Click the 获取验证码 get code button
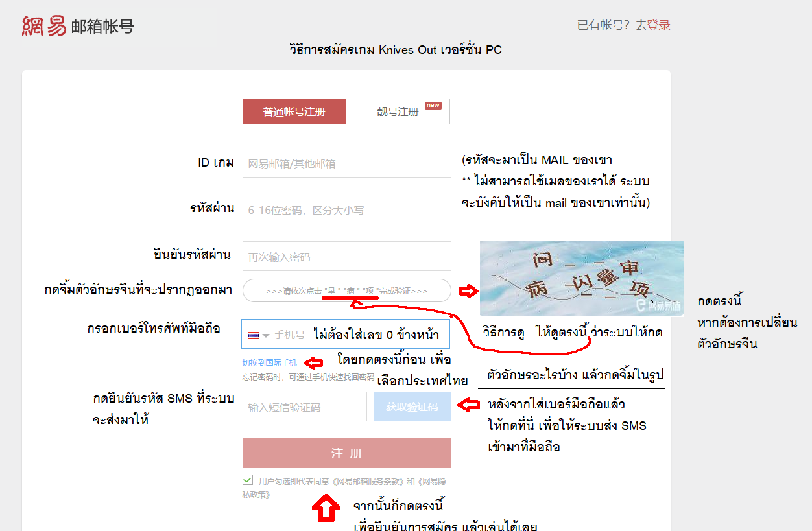 pos(412,407)
